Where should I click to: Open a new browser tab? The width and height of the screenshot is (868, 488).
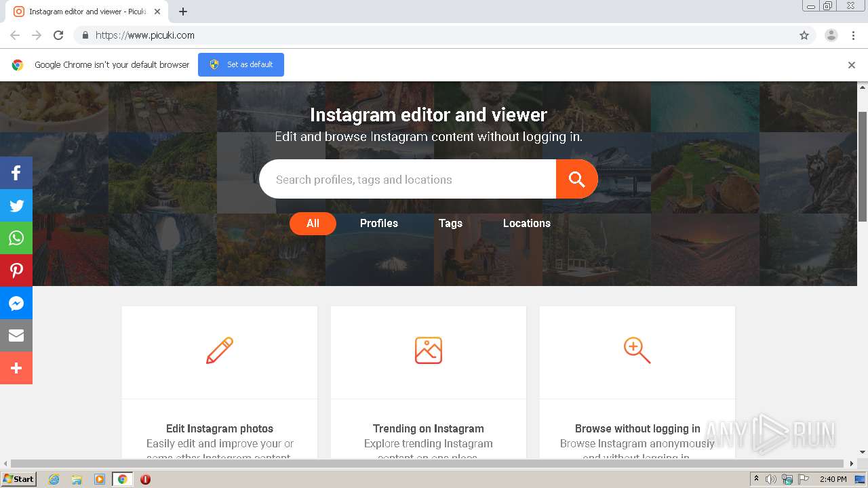[183, 12]
